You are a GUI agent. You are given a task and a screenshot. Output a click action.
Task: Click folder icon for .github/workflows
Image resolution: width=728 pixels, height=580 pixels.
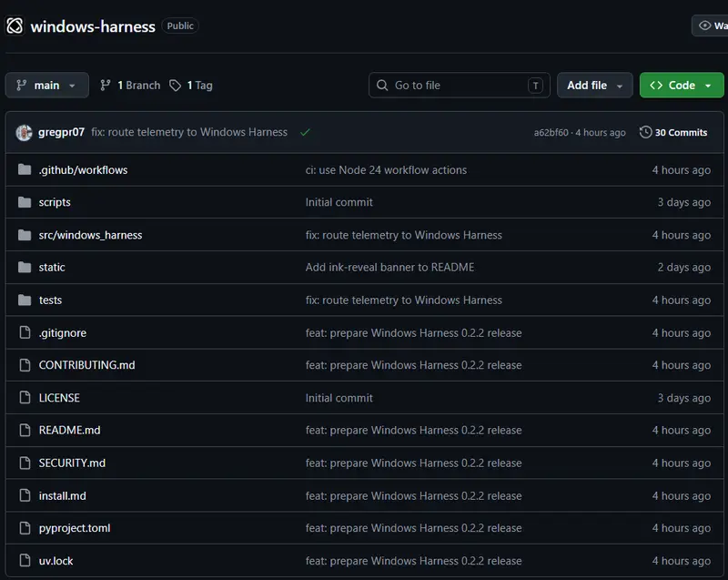[25, 169]
